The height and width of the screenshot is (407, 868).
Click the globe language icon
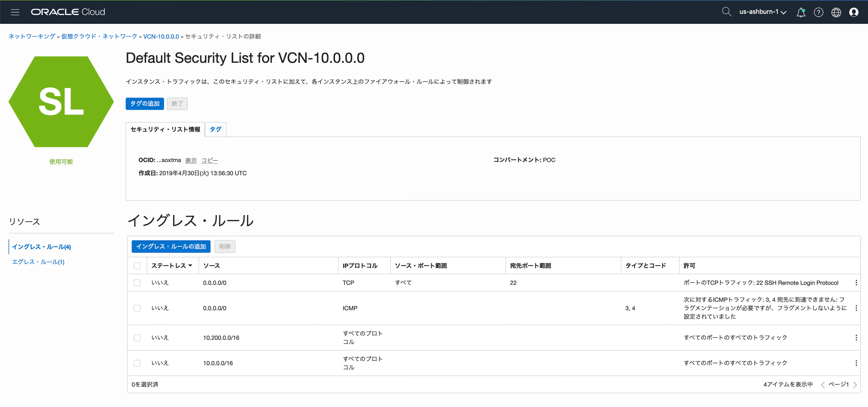tap(836, 12)
